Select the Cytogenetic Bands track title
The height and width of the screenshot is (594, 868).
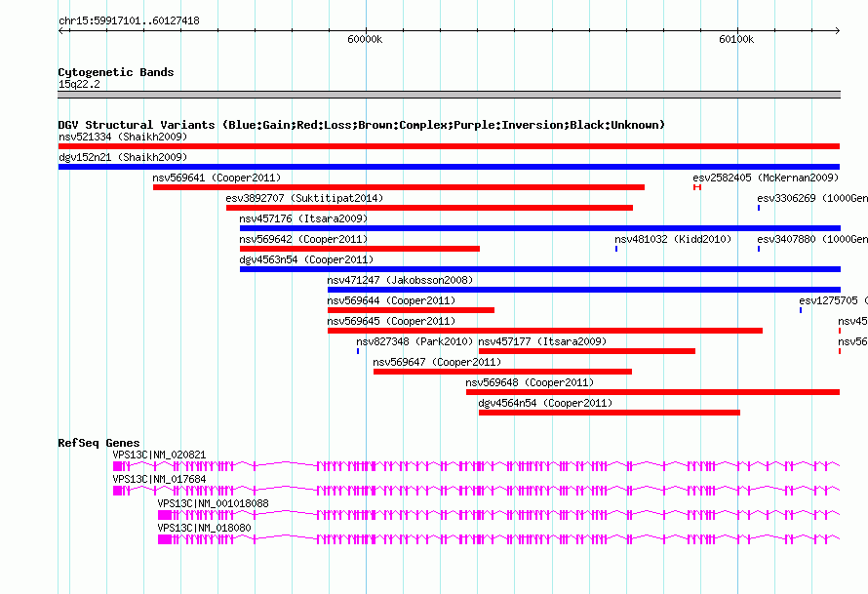(116, 72)
